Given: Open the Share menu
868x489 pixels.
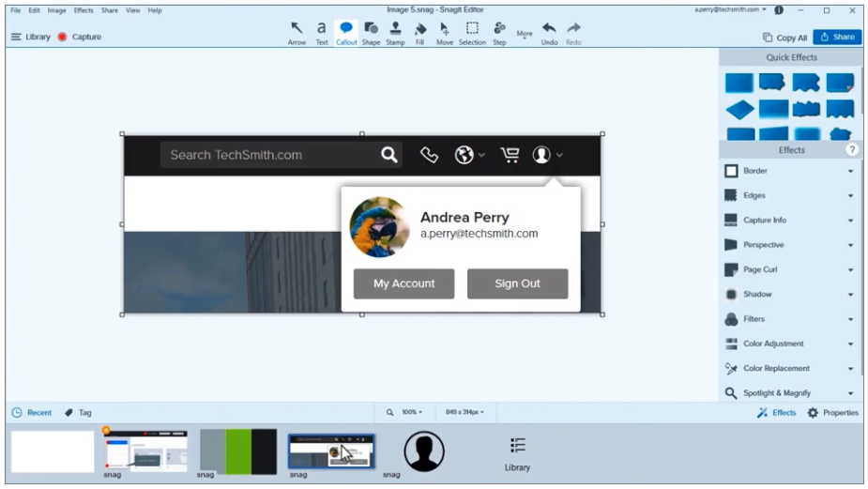Looking at the screenshot, I should point(110,10).
